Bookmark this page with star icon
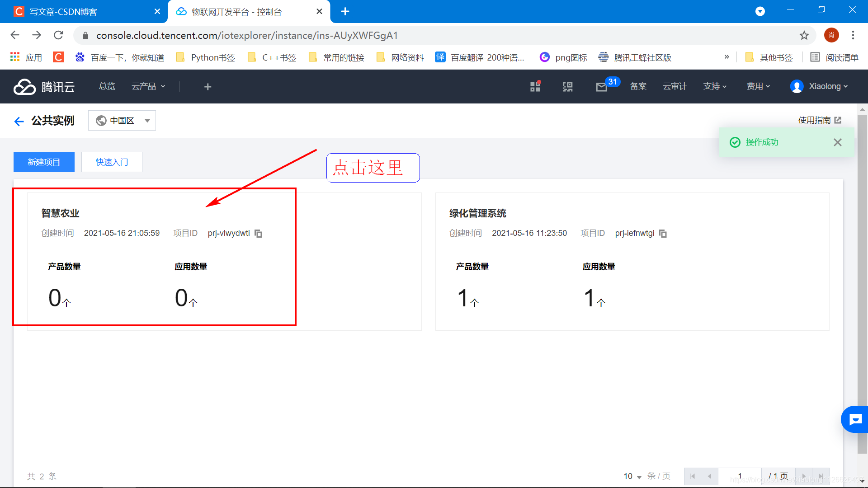The image size is (868, 488). [804, 35]
